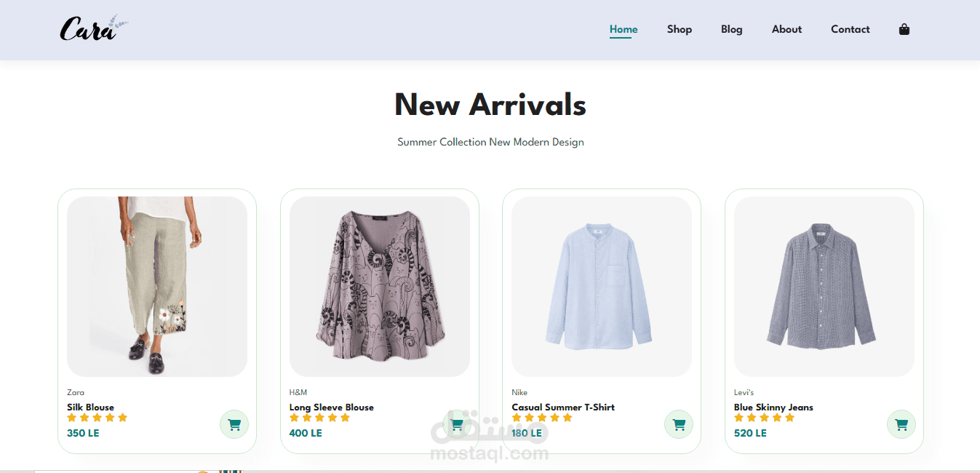Navigate to the About page
The image size is (980, 473).
(x=786, y=30)
